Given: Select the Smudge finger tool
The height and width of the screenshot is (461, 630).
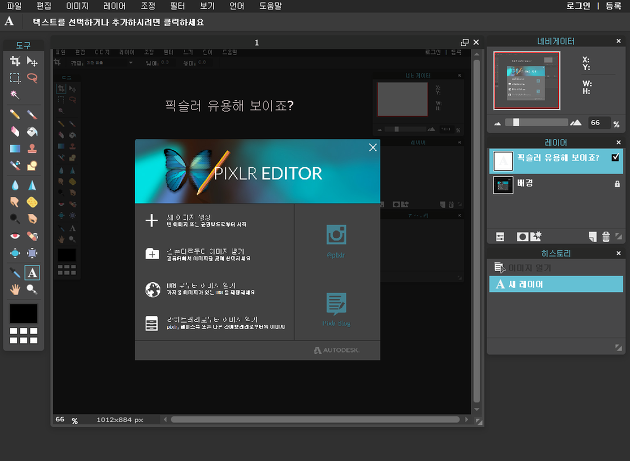Looking at the screenshot, I should click(15, 202).
